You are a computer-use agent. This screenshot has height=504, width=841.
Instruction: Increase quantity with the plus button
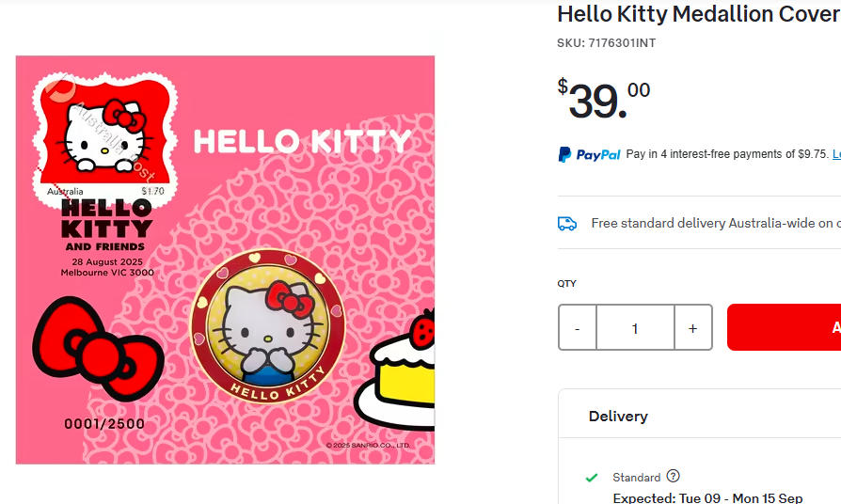693,328
